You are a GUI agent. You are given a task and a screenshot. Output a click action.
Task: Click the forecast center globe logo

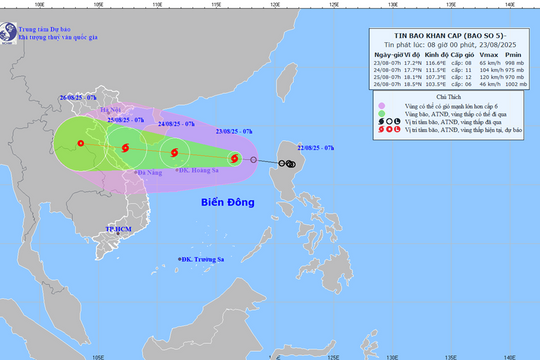[8, 33]
